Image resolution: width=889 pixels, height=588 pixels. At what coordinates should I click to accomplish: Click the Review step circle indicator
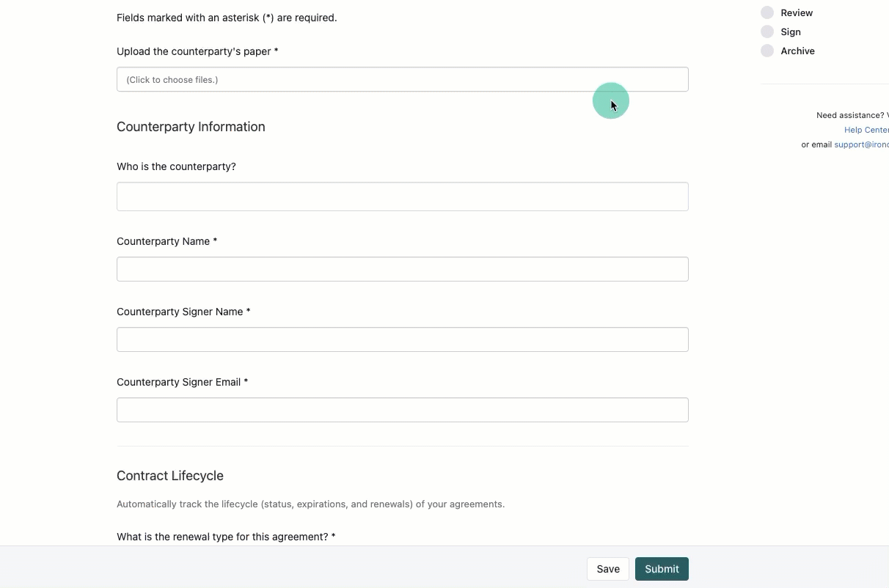[767, 12]
